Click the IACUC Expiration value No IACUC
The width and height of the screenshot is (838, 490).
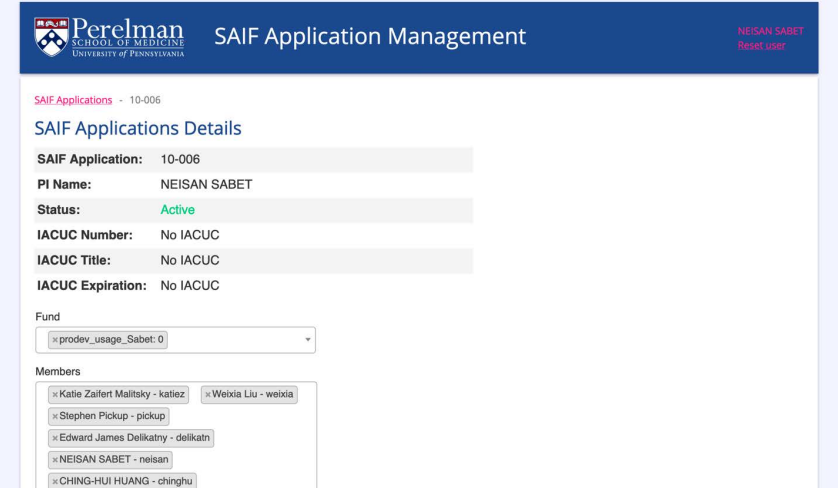coord(190,286)
